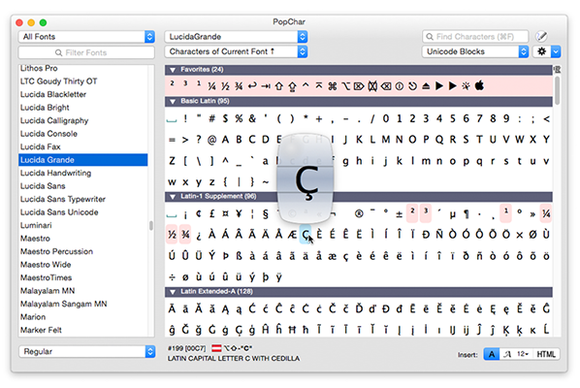Select the ampersand character in Basic Latin
The width and height of the screenshot is (580, 388).
pyautogui.click(x=252, y=119)
